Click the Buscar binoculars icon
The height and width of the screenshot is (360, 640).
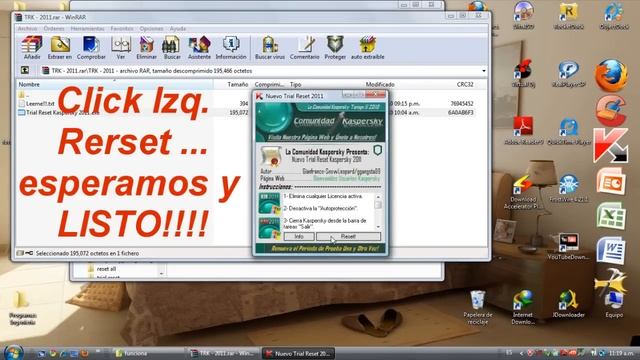coord(172,48)
